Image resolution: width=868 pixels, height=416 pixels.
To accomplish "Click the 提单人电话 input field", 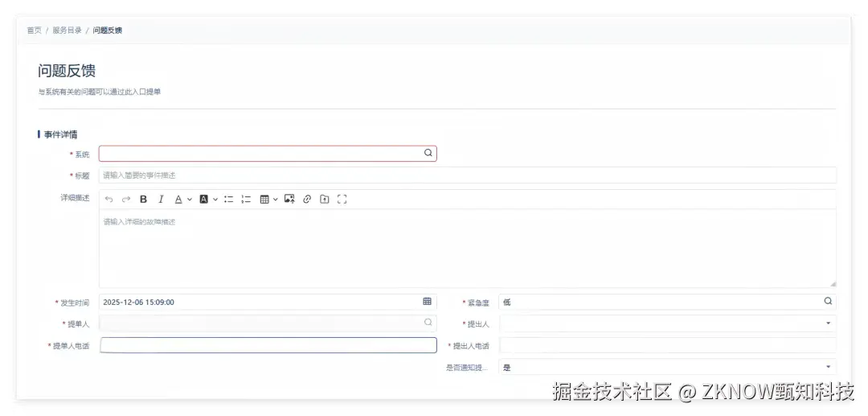I will tap(268, 345).
